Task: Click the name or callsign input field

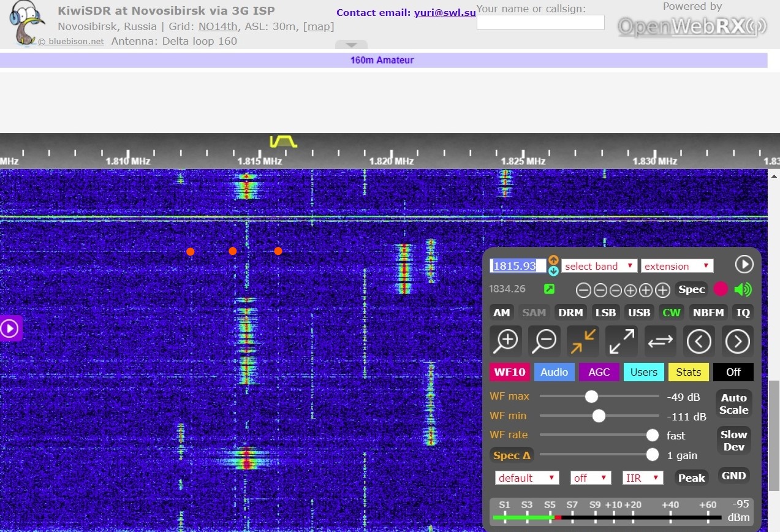Action: click(540, 23)
